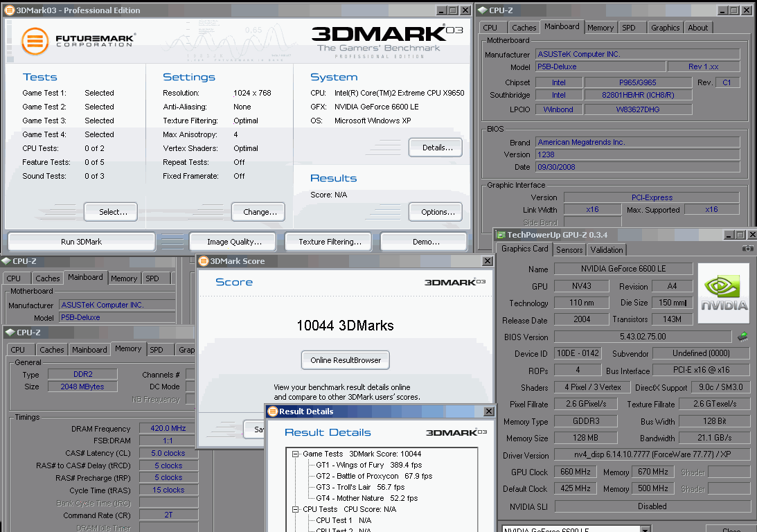Image resolution: width=757 pixels, height=532 pixels.
Task: Open About tab in the top-right CPU-Z
Action: [698, 28]
